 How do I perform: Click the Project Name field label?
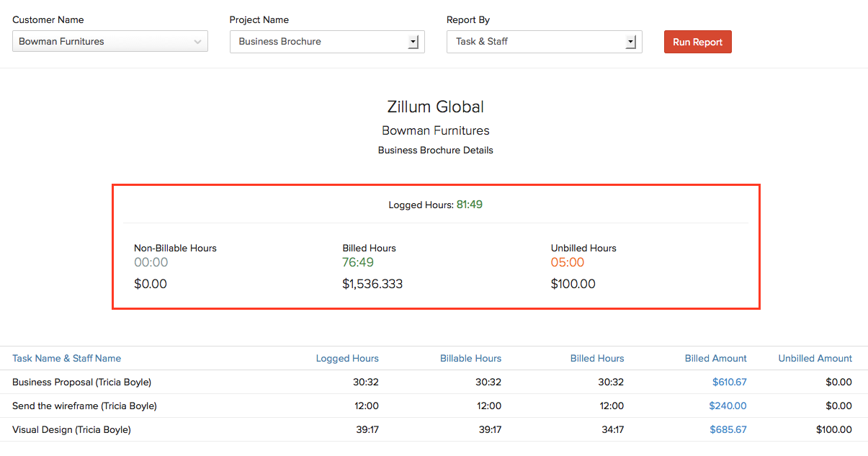tap(259, 19)
